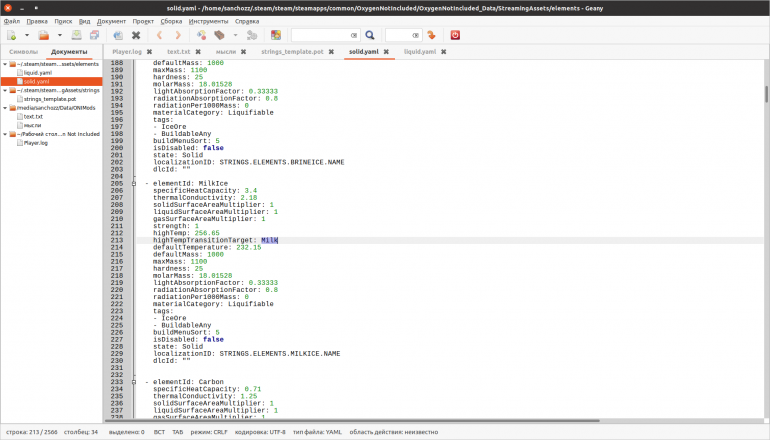The width and height of the screenshot is (770, 440).
Task: Reload the current file from disk
Action: (118, 35)
